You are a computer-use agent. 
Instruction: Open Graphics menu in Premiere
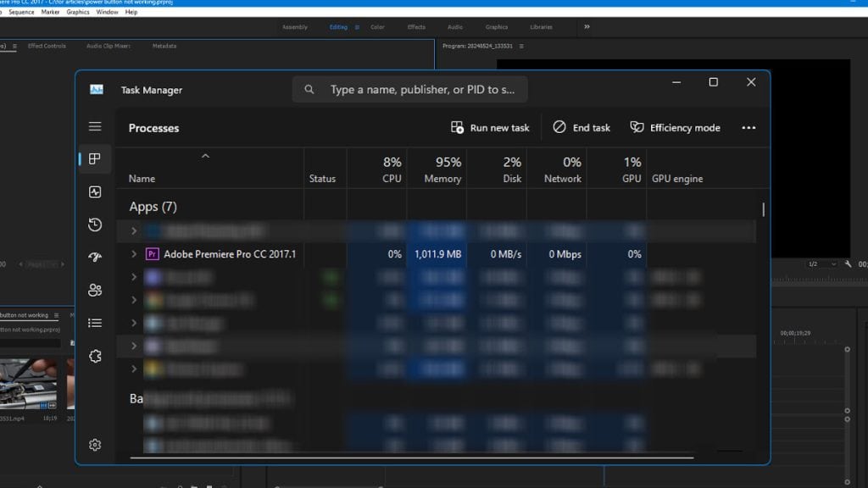click(x=77, y=12)
